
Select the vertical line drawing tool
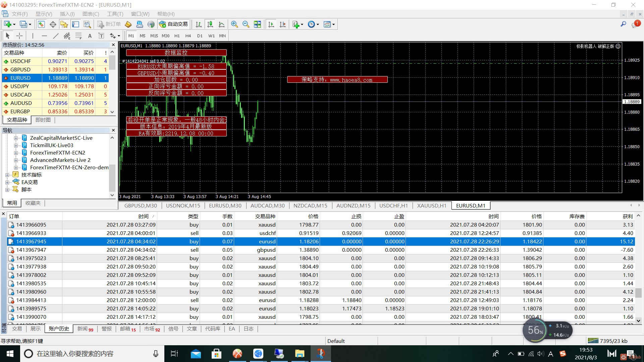point(33,36)
